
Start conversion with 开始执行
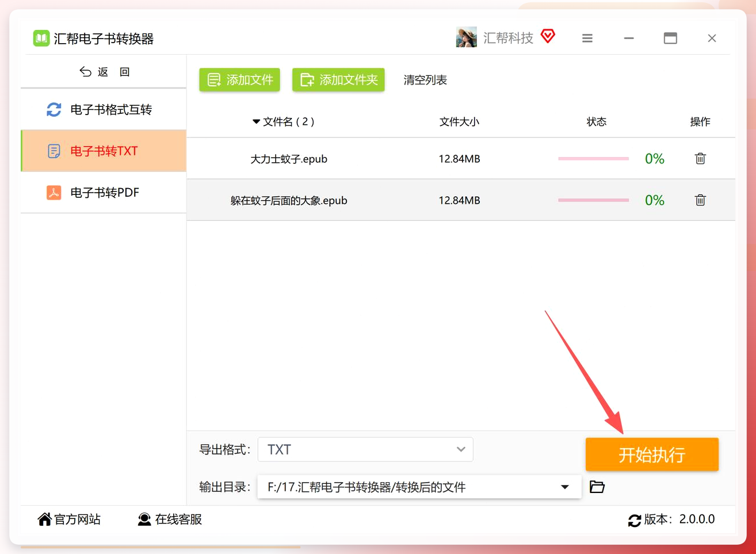pyautogui.click(x=652, y=454)
